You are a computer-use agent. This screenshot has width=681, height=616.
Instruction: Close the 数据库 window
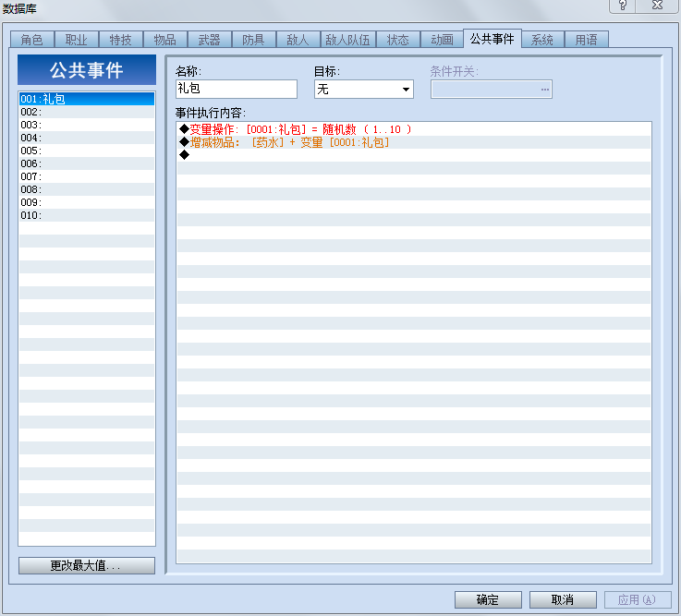coord(658,6)
